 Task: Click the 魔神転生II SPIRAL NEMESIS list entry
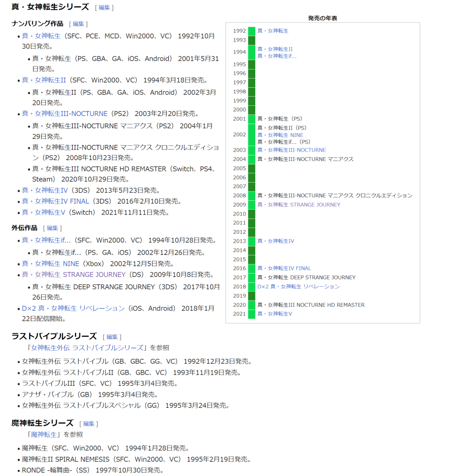click(x=136, y=459)
